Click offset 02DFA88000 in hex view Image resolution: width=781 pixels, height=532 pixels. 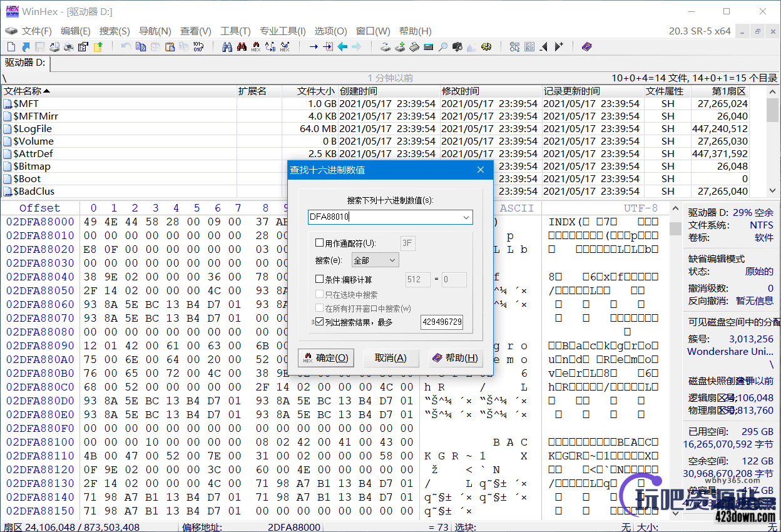(40, 222)
